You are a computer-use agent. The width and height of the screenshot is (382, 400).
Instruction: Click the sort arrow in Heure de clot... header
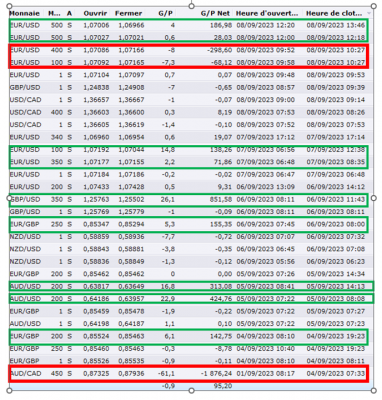pos(369,13)
